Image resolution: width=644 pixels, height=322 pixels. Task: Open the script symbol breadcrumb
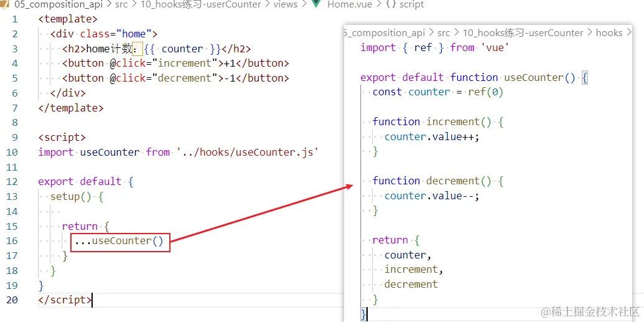click(x=412, y=4)
